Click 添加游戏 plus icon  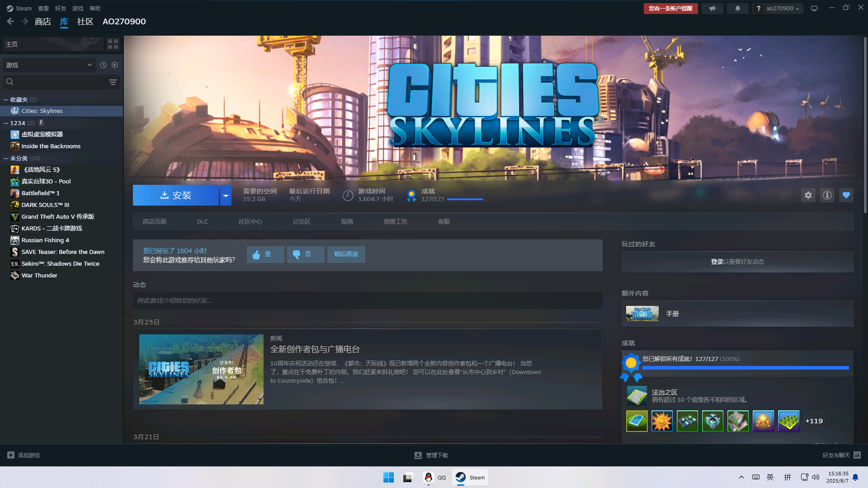point(11,455)
